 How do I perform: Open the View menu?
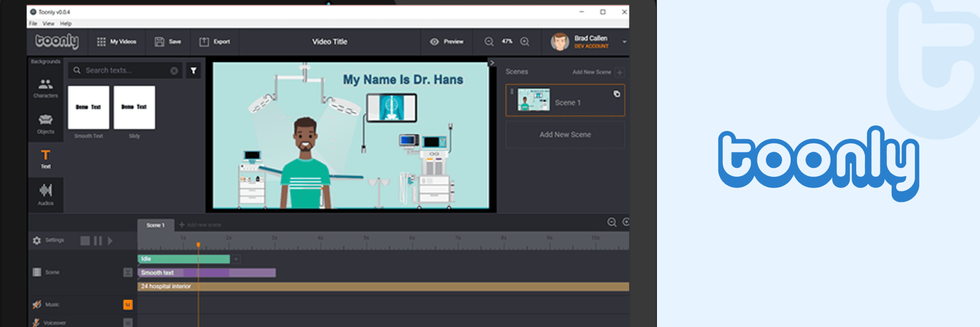[48, 23]
